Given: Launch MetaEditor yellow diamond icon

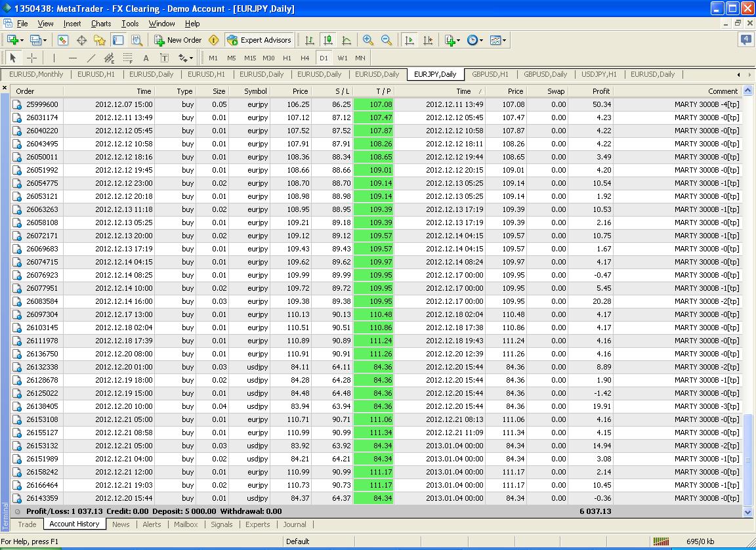Looking at the screenshot, I should (214, 41).
